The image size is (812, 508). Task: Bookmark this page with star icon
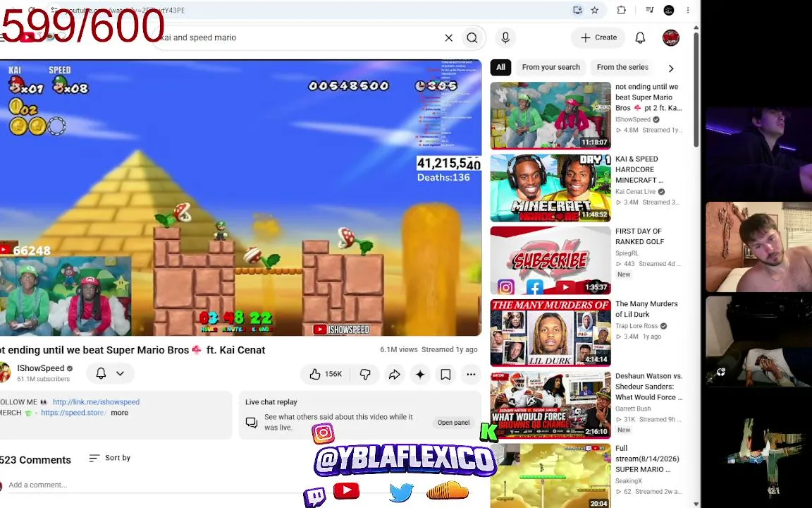point(594,10)
